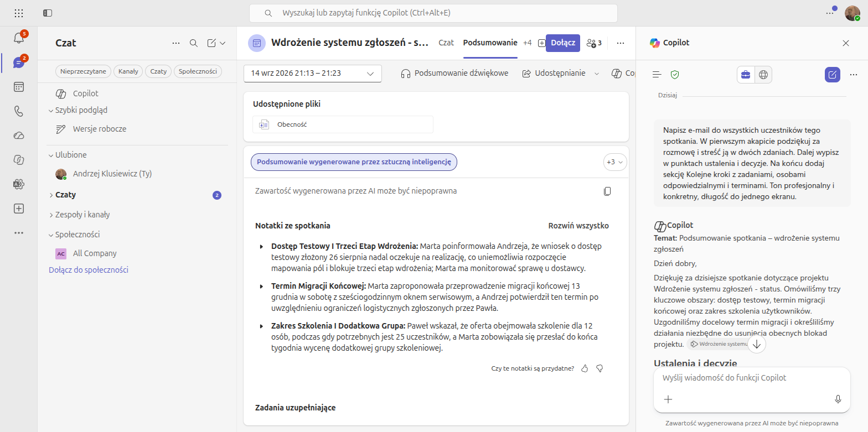Viewport: 868px width, 432px height.
Task: Close the Copilot panel
Action: 846,43
